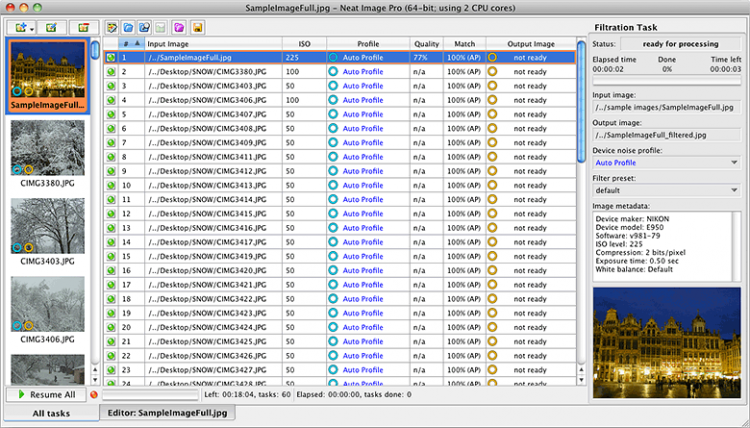Click Auto Profile link in row 5
This screenshot has width=750, height=428.
(363, 114)
